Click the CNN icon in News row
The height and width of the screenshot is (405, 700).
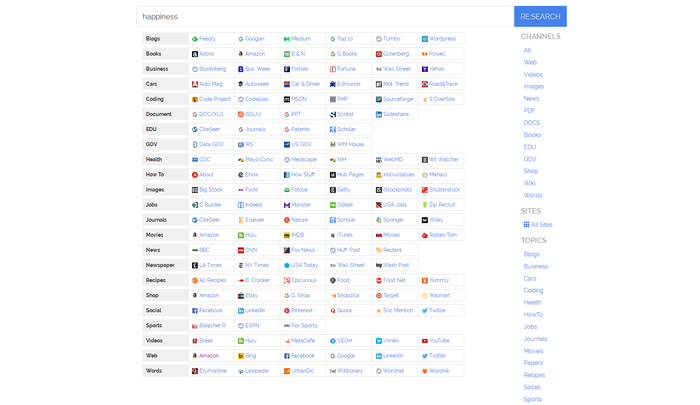[241, 251]
